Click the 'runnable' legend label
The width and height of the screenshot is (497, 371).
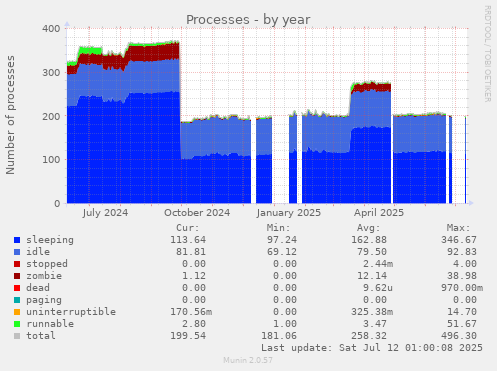[50, 324]
